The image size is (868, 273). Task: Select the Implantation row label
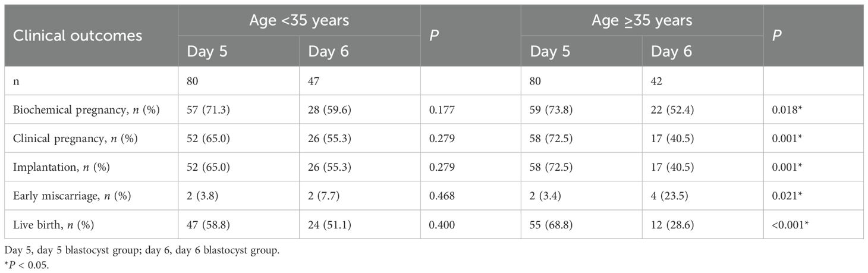[56, 167]
